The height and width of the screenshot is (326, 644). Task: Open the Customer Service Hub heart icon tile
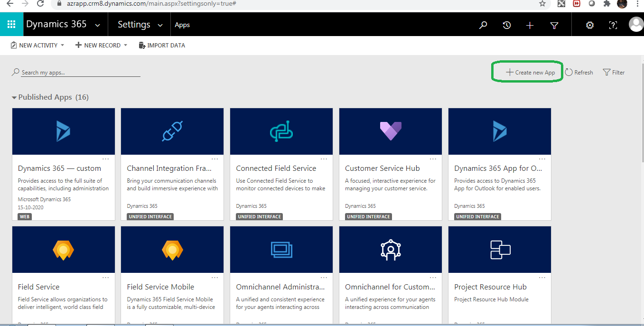pyautogui.click(x=391, y=131)
